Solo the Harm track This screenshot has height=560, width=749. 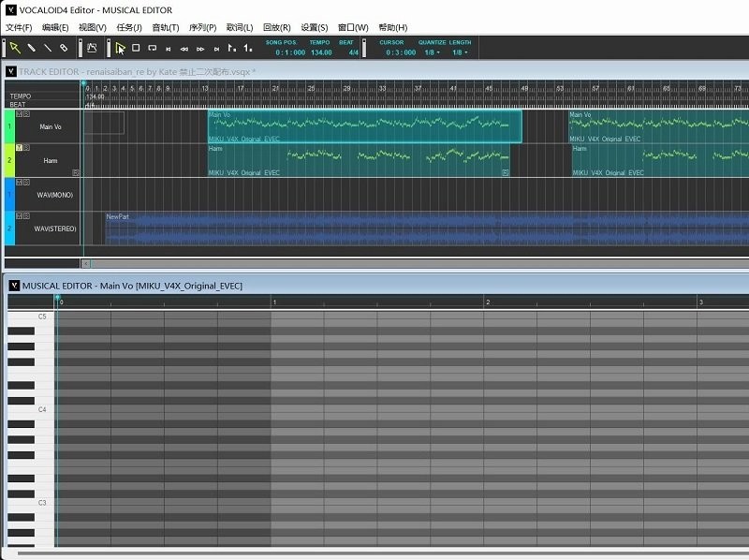(x=26, y=147)
